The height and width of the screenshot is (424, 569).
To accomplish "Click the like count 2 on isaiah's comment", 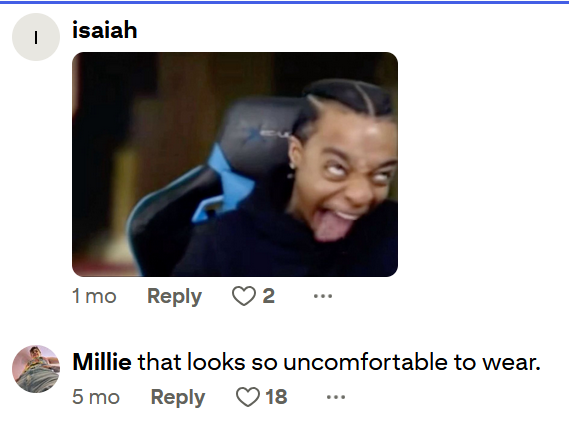I will click(x=268, y=296).
